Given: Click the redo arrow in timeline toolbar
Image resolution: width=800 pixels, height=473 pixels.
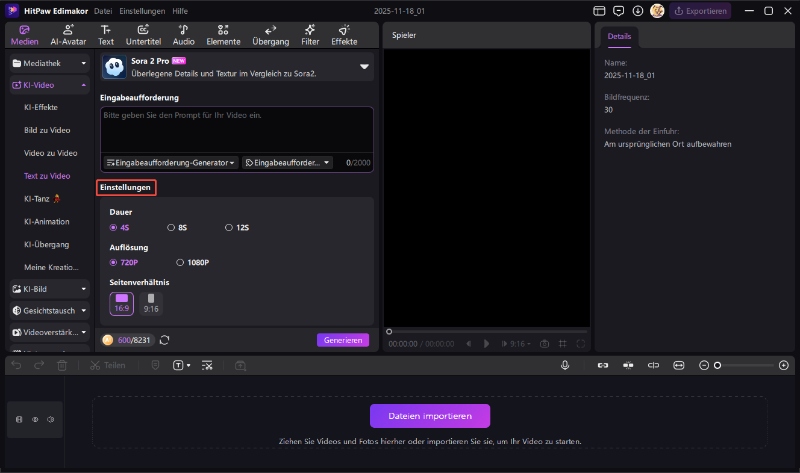Looking at the screenshot, I should point(39,365).
